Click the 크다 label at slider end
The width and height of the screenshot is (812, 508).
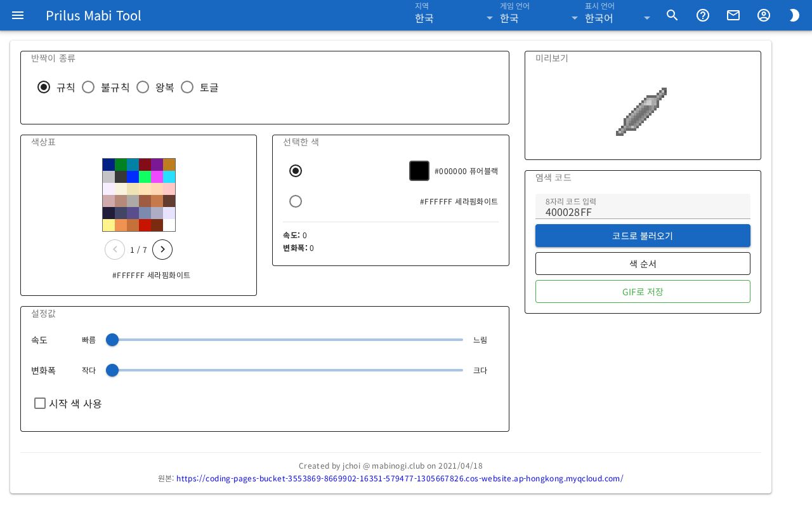[x=480, y=370]
